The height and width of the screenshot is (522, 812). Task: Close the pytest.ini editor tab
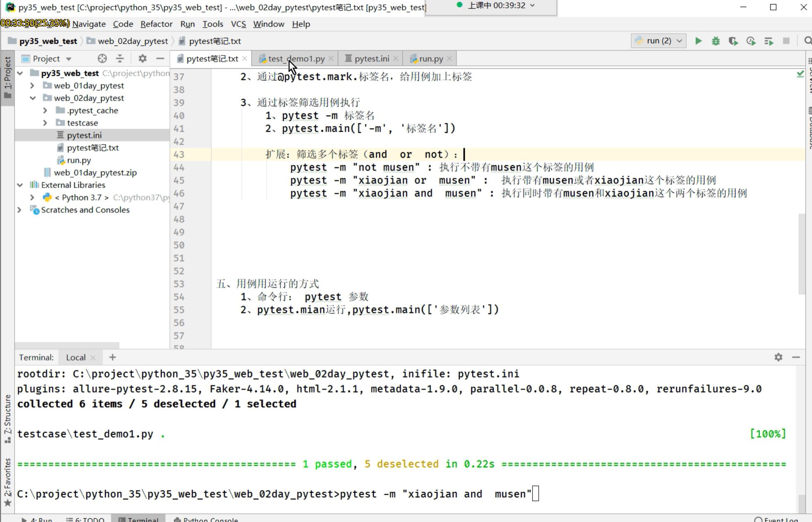pyautogui.click(x=396, y=59)
